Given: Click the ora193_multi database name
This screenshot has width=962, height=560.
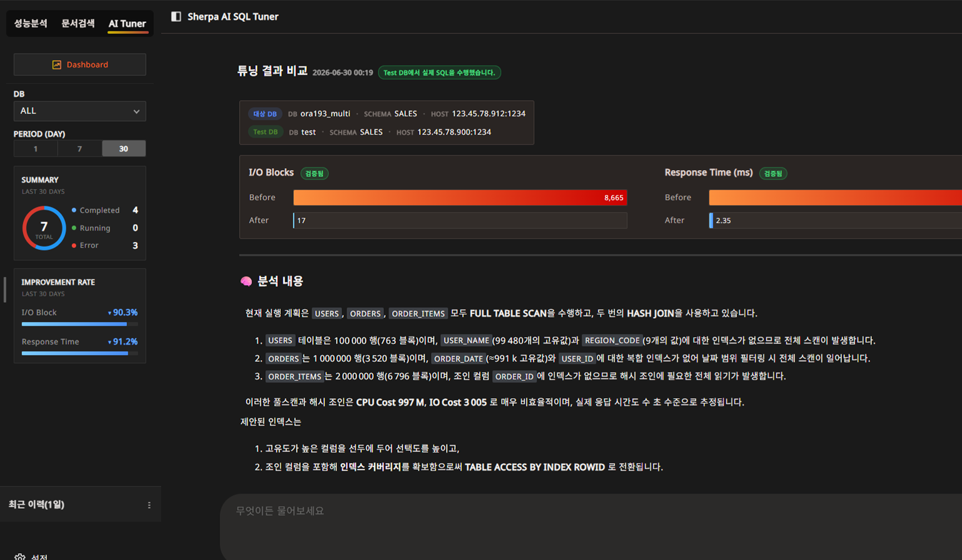Looking at the screenshot, I should [x=325, y=114].
